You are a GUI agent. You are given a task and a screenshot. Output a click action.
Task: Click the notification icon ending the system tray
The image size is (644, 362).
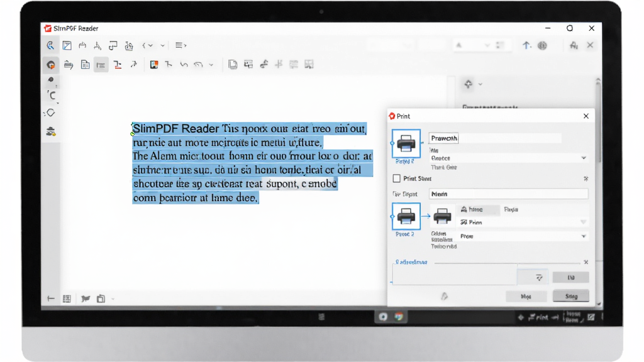pyautogui.click(x=591, y=317)
